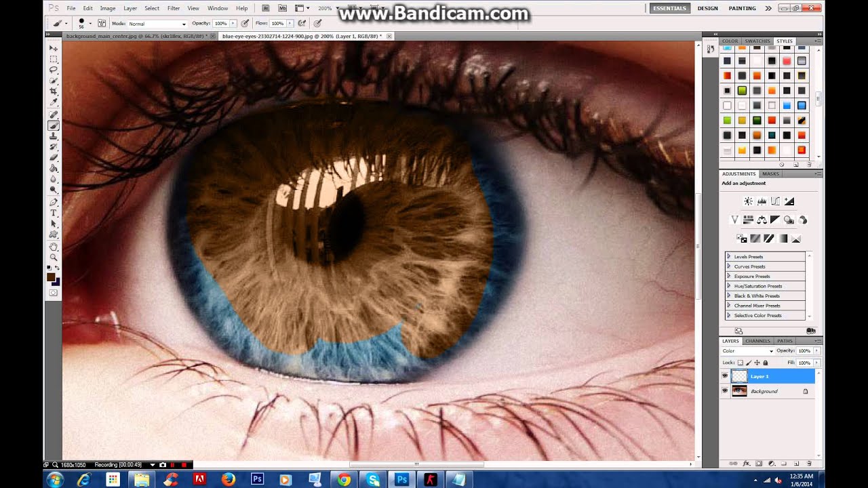The image size is (868, 488).
Task: Switch to the Channels tab
Action: (x=757, y=341)
